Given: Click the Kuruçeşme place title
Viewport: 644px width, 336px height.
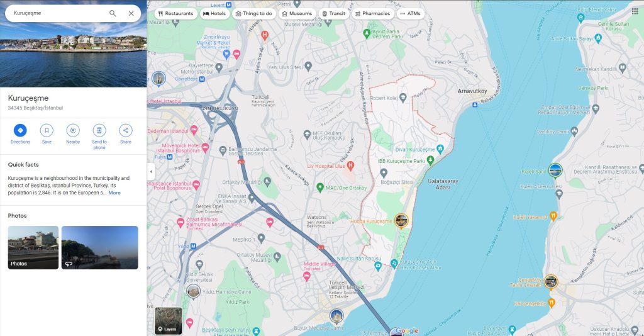Looking at the screenshot, I should coord(28,98).
